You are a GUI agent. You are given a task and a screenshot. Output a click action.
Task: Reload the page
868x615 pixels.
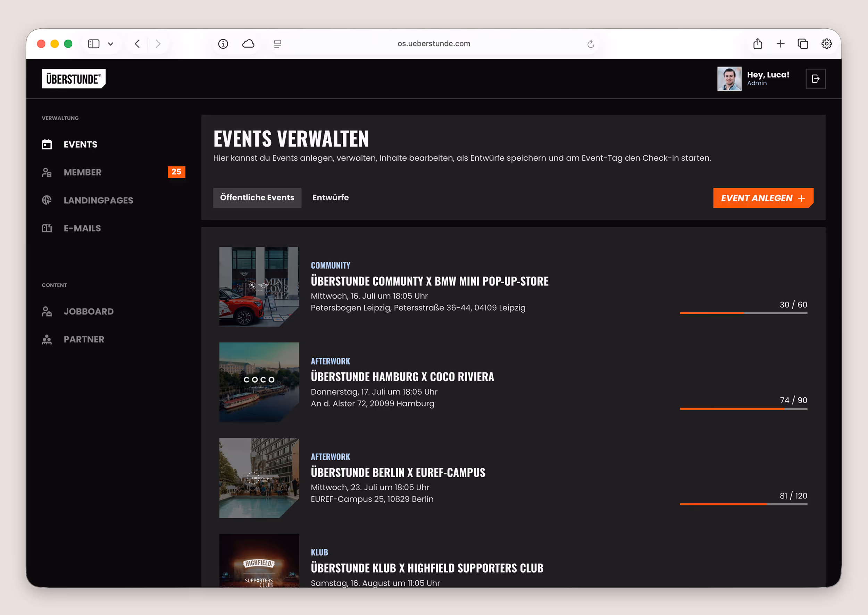tap(591, 44)
